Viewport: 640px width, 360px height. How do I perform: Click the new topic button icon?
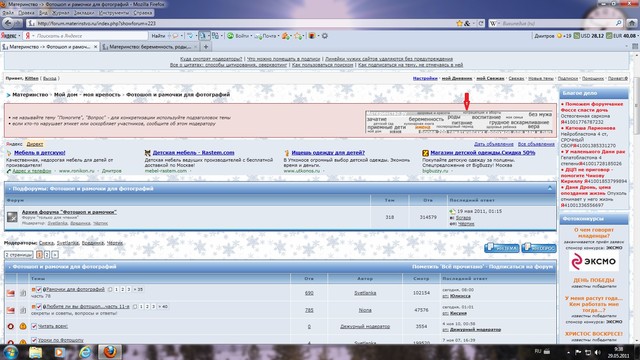[502, 248]
